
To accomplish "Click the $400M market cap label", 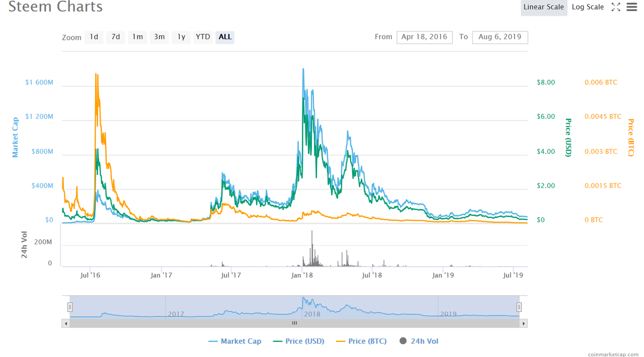I will click(x=41, y=186).
